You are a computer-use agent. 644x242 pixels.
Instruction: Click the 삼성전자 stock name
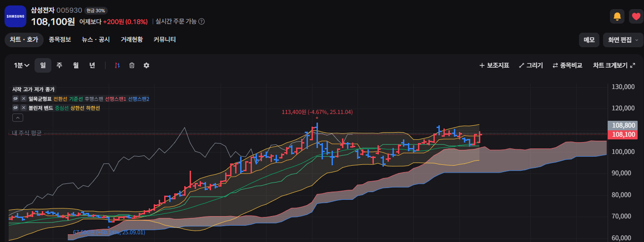pyautogui.click(x=42, y=10)
